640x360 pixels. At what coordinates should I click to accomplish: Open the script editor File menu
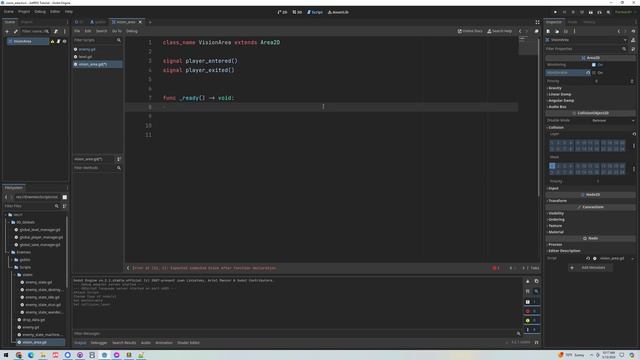77,31
